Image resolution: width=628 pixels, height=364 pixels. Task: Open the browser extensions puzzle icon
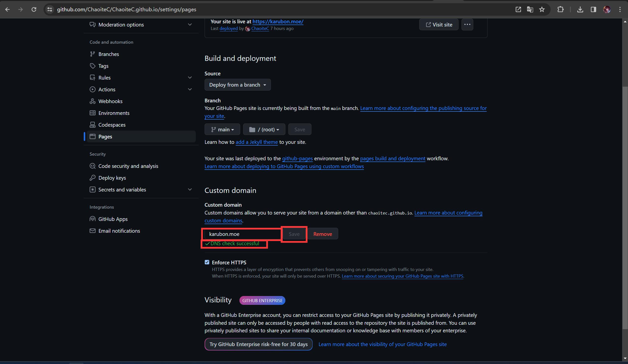pos(560,10)
